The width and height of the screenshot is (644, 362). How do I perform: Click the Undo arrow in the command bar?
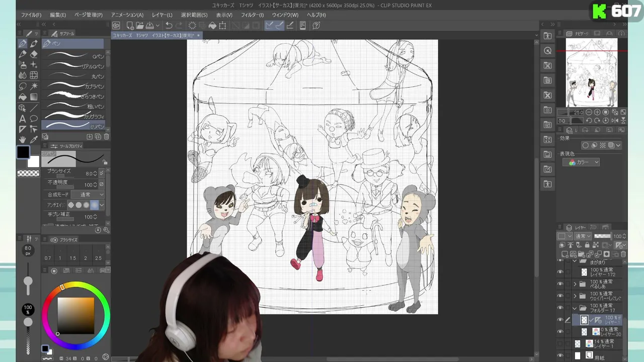(x=169, y=26)
